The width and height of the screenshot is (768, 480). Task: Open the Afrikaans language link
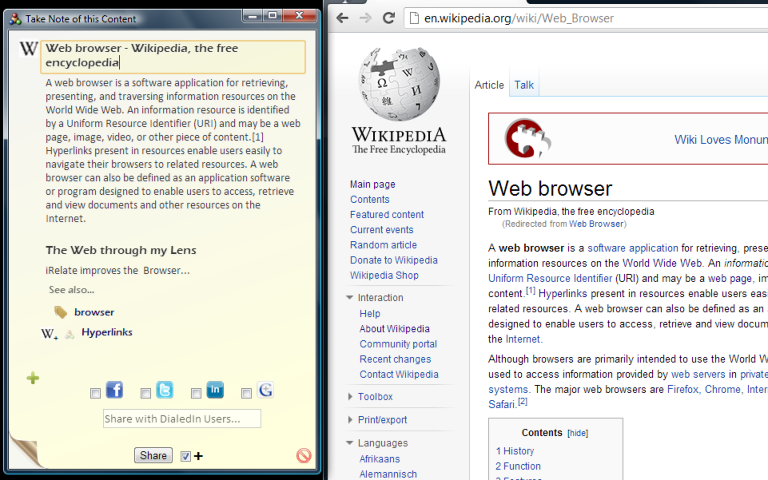click(380, 459)
